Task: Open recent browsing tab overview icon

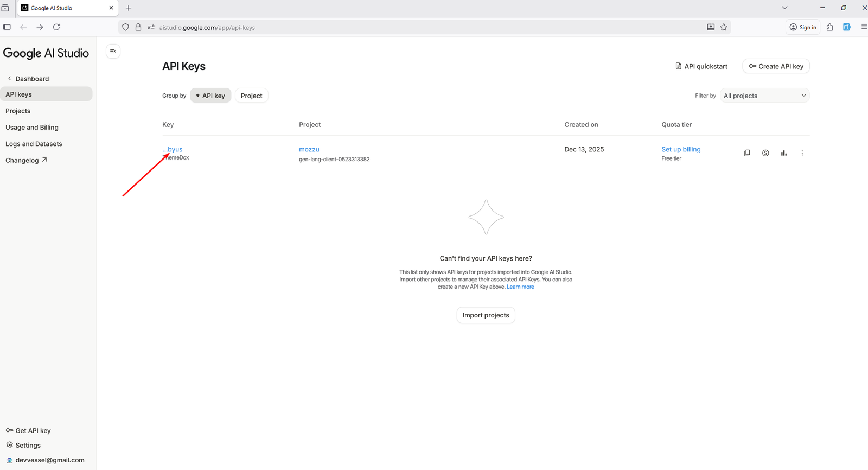Action: pos(5,8)
